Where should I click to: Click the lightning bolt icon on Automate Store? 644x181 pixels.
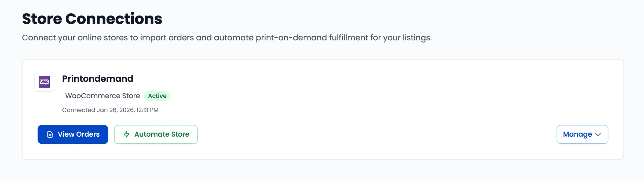click(x=126, y=134)
